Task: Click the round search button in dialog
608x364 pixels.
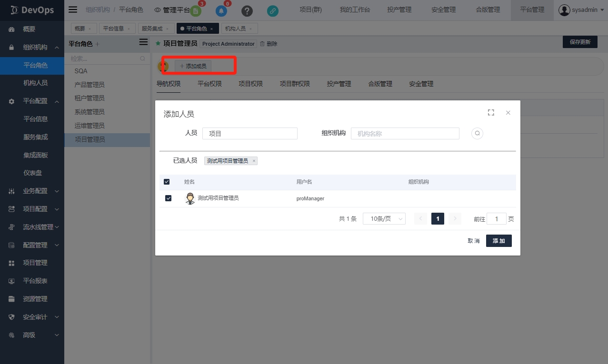Action: (477, 133)
